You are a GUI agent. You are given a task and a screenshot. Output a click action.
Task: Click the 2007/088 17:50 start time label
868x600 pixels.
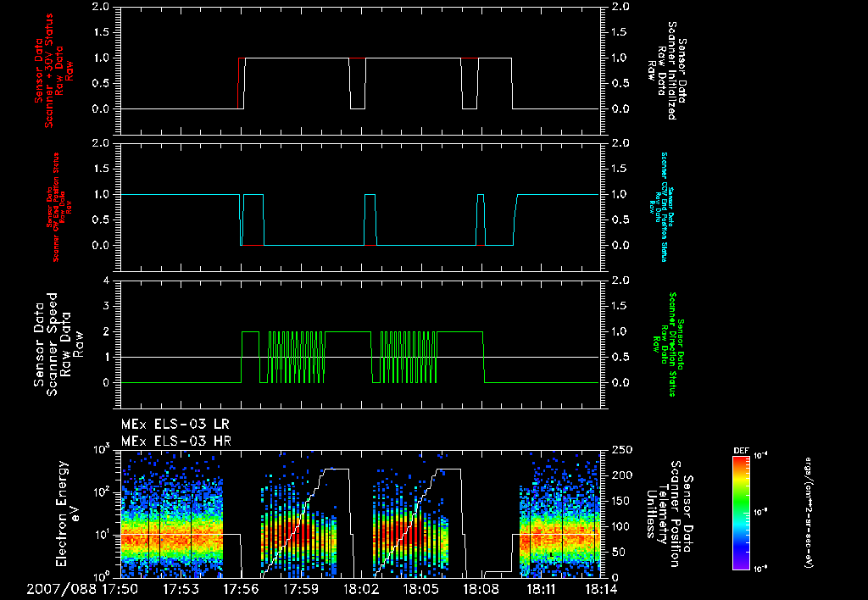[x=82, y=589]
